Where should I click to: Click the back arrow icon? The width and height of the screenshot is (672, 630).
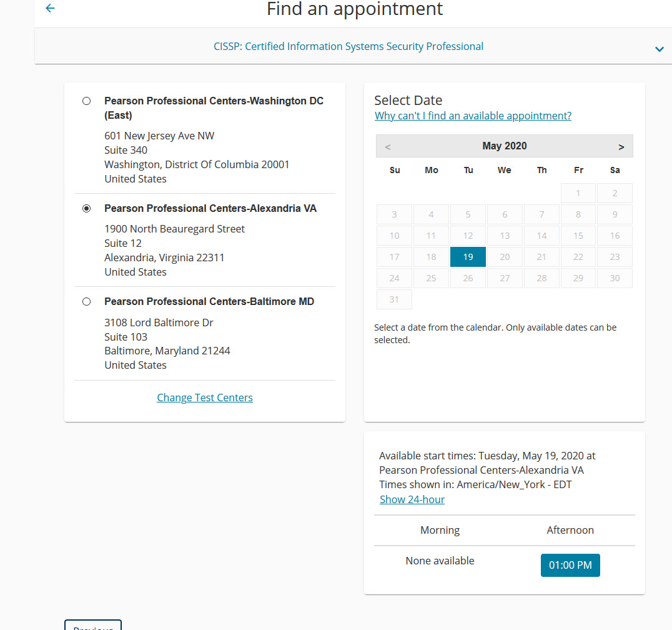[51, 8]
